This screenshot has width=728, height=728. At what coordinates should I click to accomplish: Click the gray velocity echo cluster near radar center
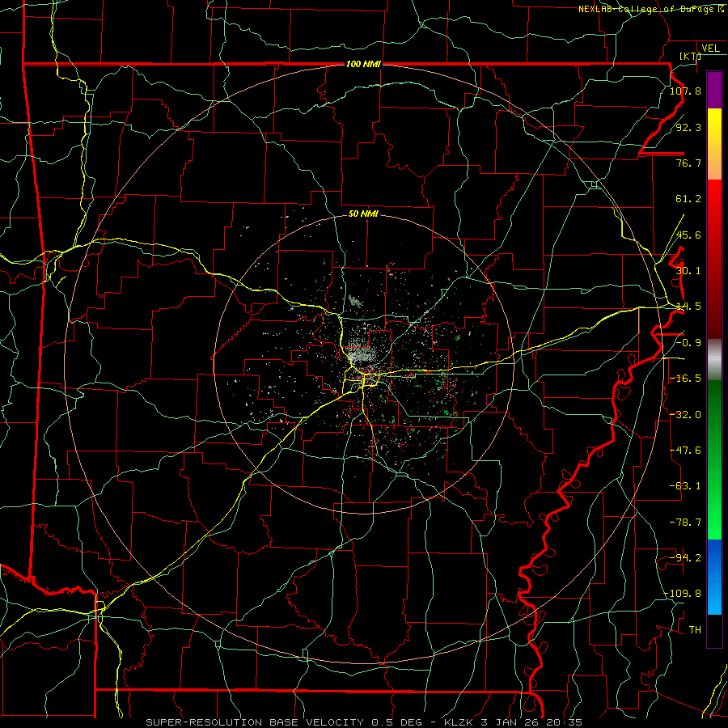[x=363, y=355]
